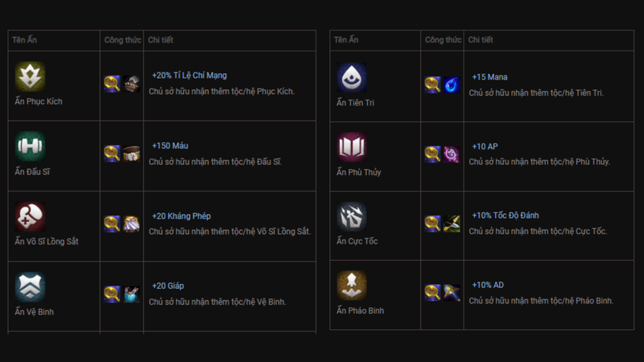Viewport: 644px width, 362px height.
Task: Select the blue tear icon in Ấn Tiên Tri row
Action: (x=452, y=84)
